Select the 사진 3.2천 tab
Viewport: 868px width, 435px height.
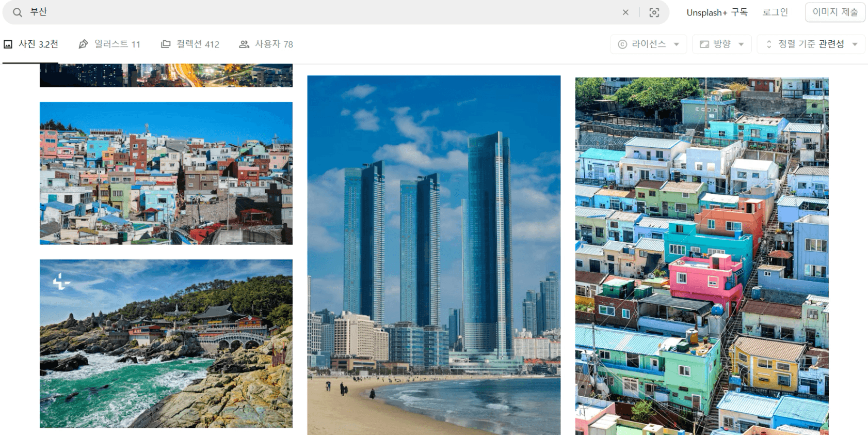tap(30, 44)
